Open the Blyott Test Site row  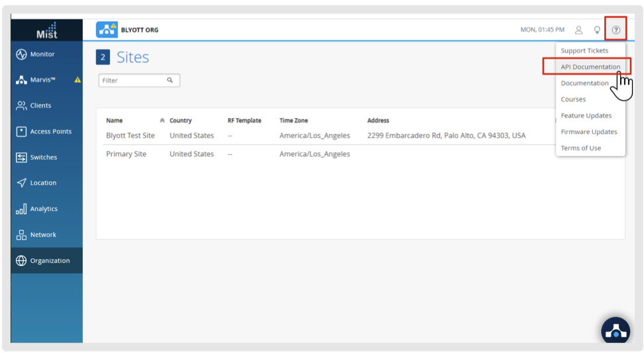pos(130,135)
